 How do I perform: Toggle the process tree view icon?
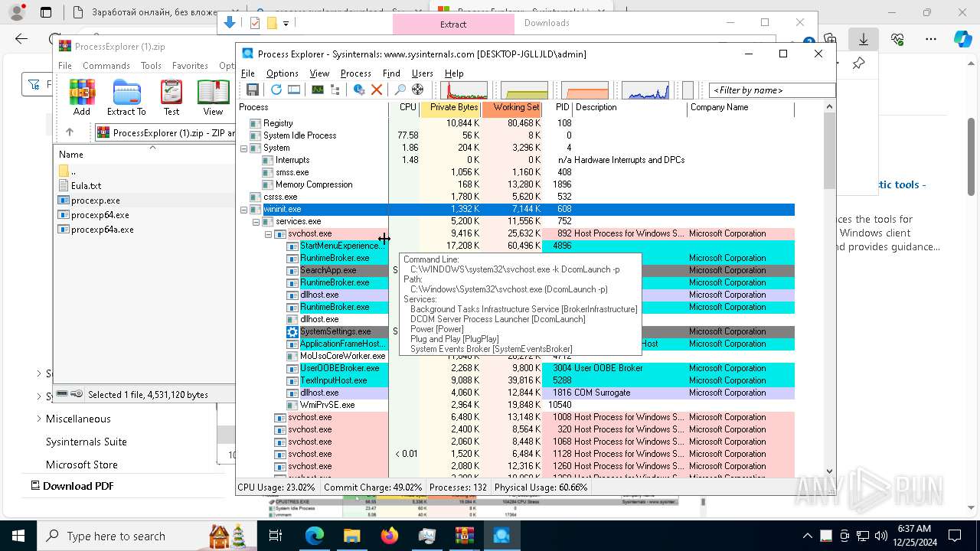335,90
